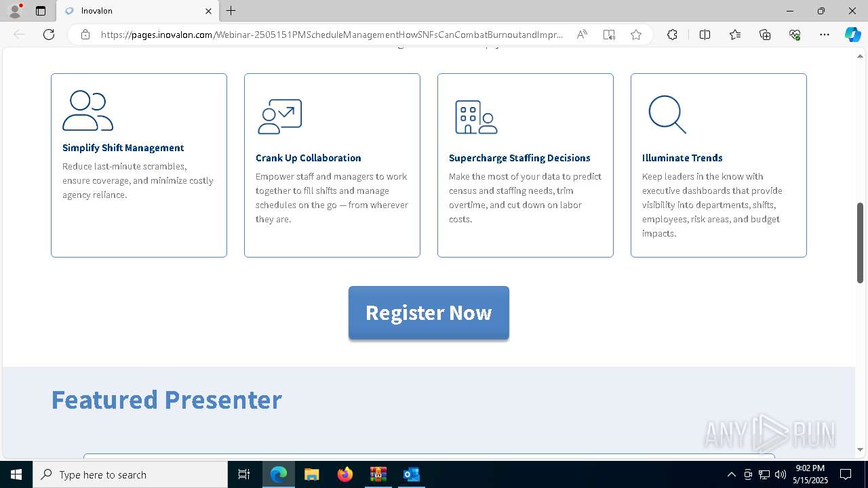The width and height of the screenshot is (868, 488).
Task: Show hidden system tray icons
Action: pyautogui.click(x=731, y=474)
